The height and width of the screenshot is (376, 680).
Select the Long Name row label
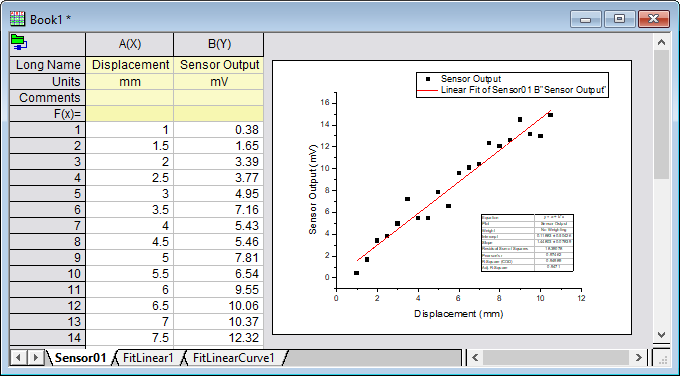[48, 65]
